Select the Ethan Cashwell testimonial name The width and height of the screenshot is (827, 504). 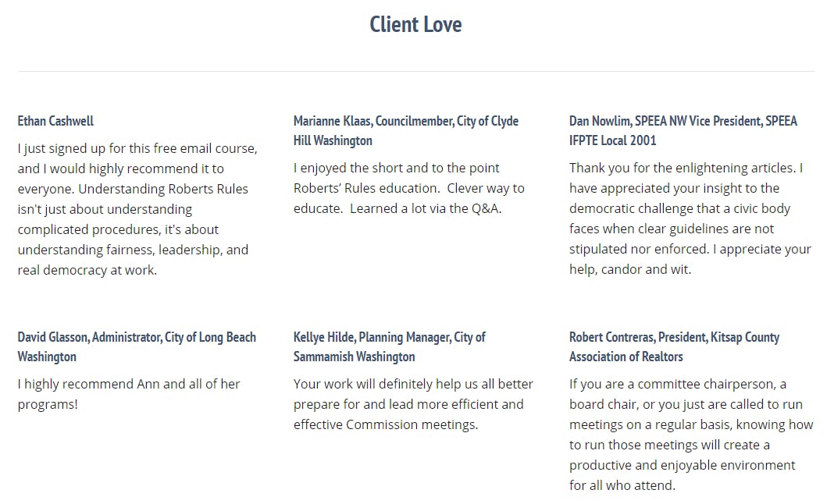tap(55, 121)
